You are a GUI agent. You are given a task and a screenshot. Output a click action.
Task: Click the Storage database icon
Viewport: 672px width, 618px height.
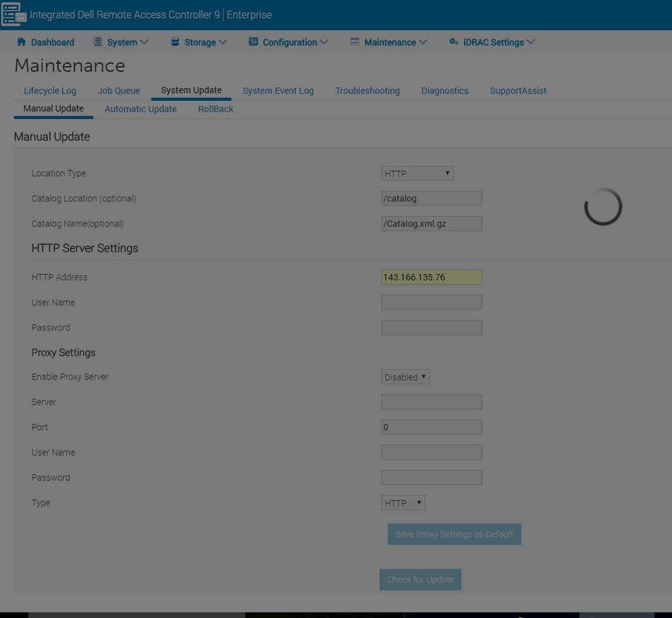(175, 42)
